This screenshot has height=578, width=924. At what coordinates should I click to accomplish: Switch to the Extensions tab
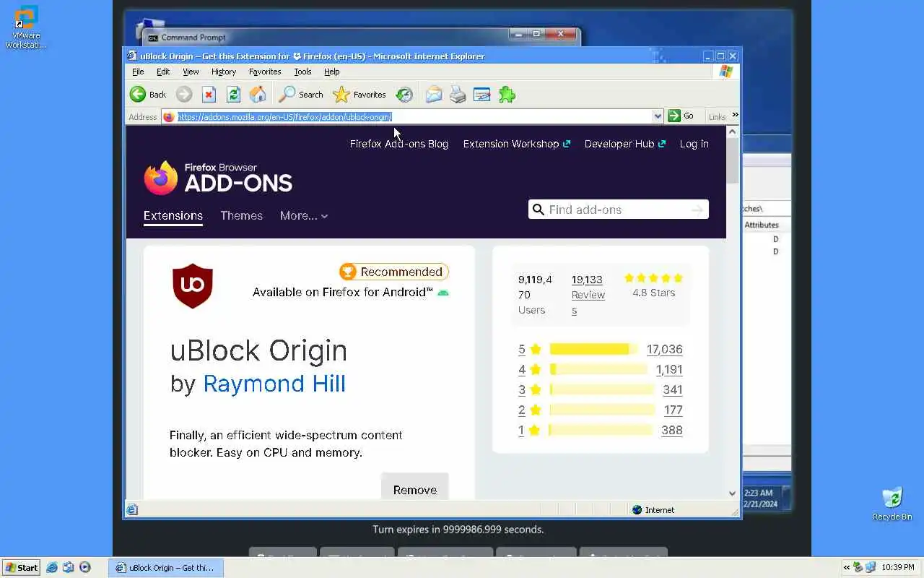(173, 215)
